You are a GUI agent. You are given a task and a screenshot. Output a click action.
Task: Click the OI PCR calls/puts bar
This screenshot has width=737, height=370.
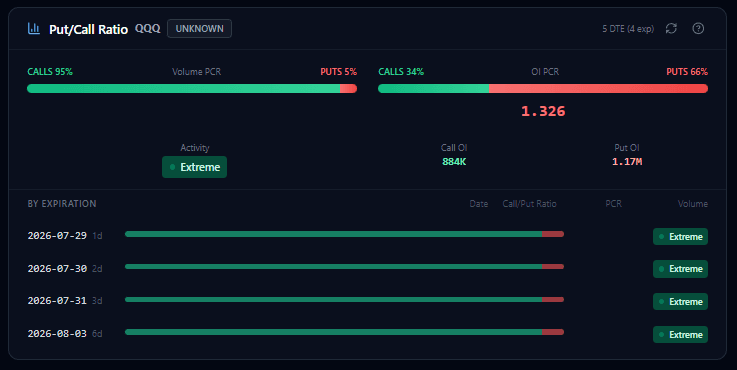(543, 88)
